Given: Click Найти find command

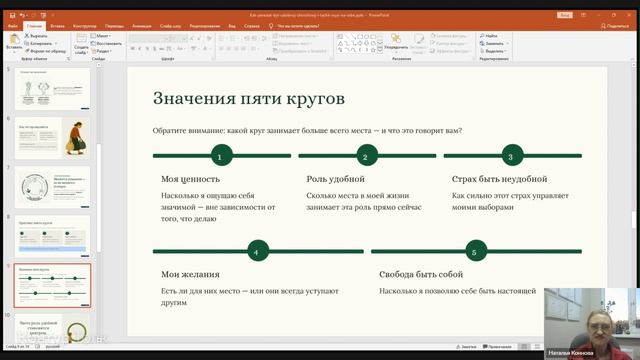Looking at the screenshot, I should pos(489,36).
